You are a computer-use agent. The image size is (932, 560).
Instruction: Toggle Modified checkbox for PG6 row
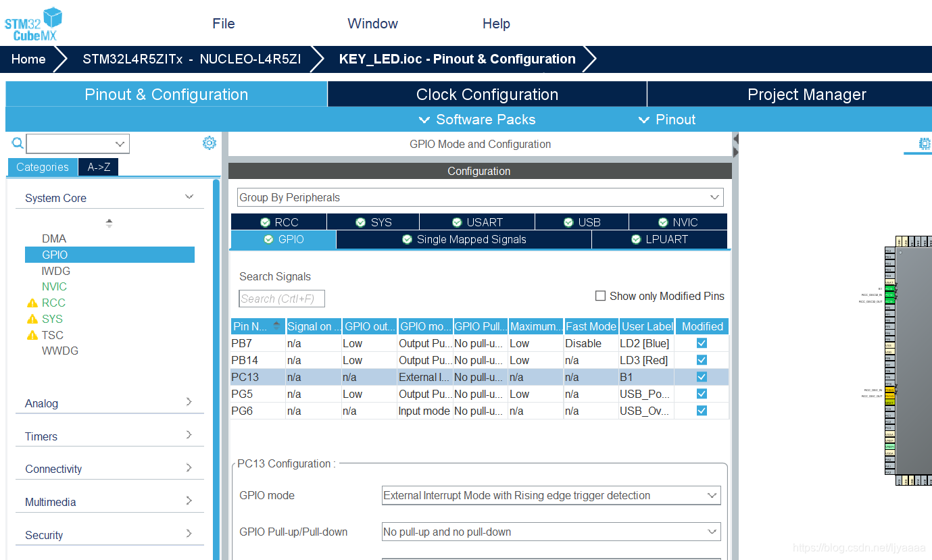point(702,411)
